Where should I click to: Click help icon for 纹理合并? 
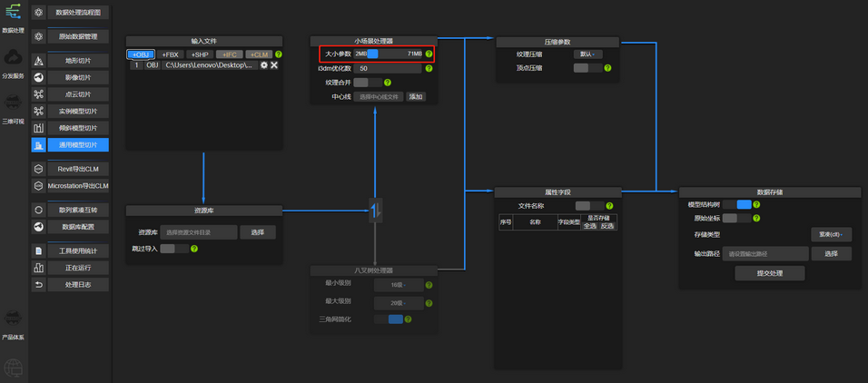click(388, 83)
